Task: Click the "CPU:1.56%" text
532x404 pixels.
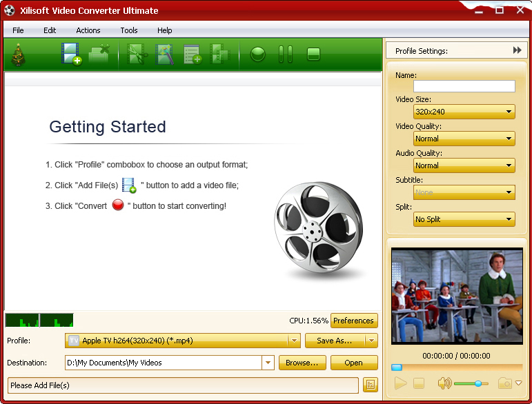Action: click(x=308, y=321)
